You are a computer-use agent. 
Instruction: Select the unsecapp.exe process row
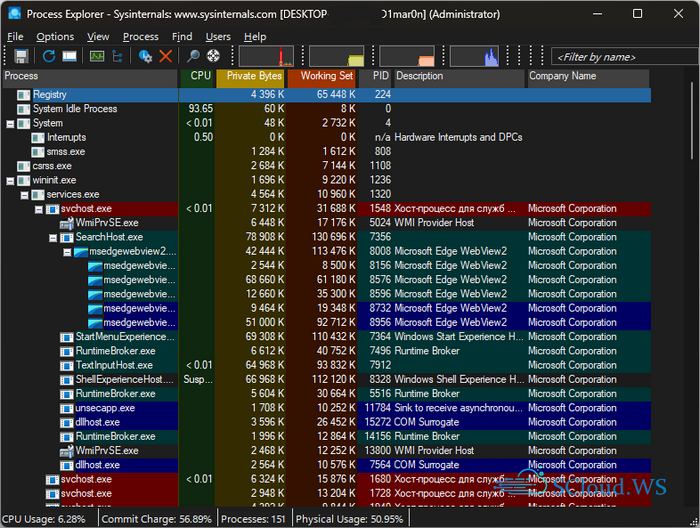(x=105, y=408)
